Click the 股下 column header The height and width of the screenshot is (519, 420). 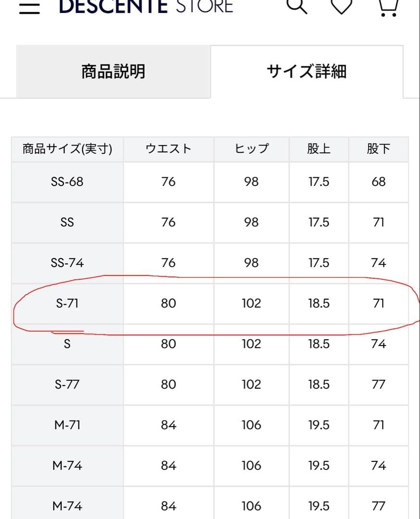(x=378, y=149)
